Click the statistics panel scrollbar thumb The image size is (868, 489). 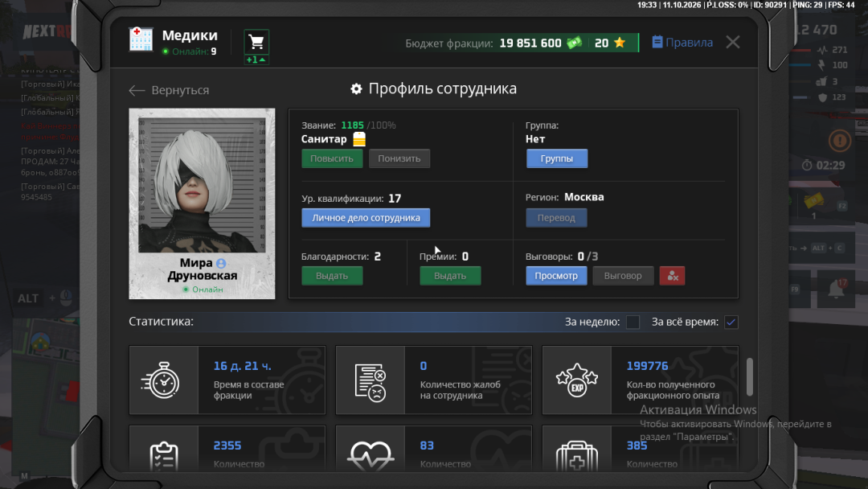point(750,377)
